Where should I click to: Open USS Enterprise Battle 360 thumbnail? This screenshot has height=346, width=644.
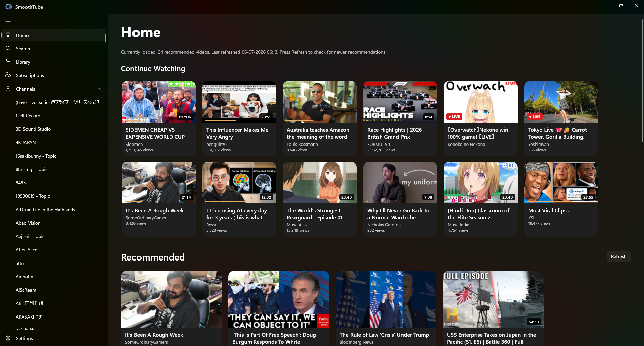(x=493, y=299)
